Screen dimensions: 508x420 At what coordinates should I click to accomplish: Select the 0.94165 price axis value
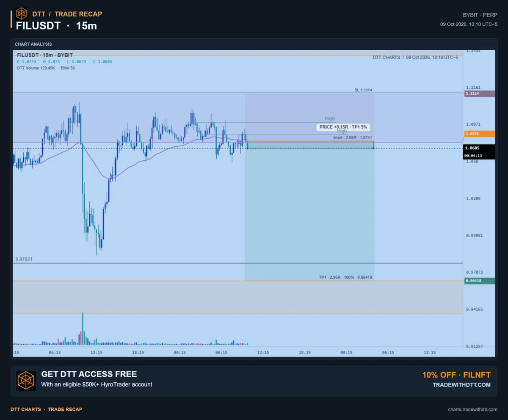tap(475, 310)
